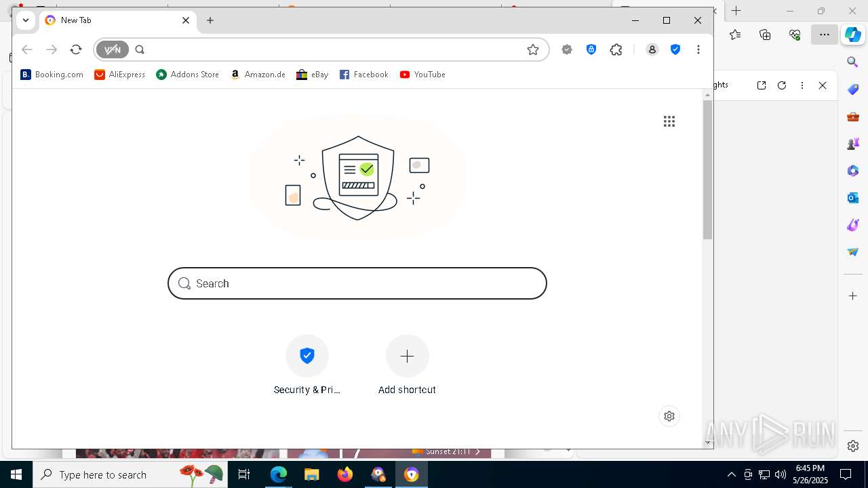Open the blue checkmark shield icon
868x488 pixels.
click(675, 49)
